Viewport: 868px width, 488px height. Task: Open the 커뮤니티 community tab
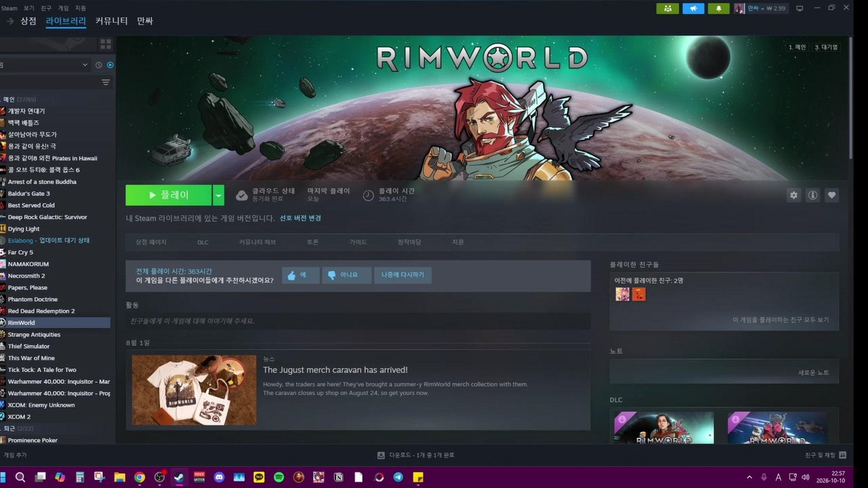point(111,21)
